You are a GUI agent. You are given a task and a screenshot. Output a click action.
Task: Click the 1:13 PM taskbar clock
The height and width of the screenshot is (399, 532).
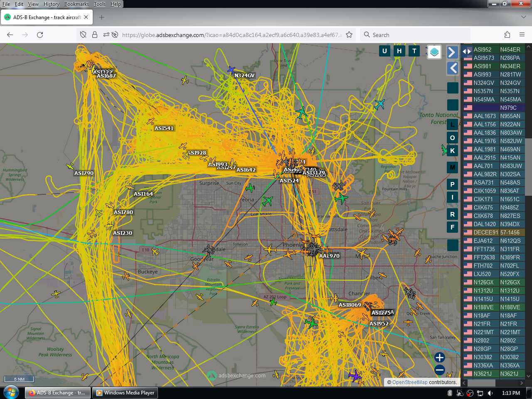click(x=511, y=393)
